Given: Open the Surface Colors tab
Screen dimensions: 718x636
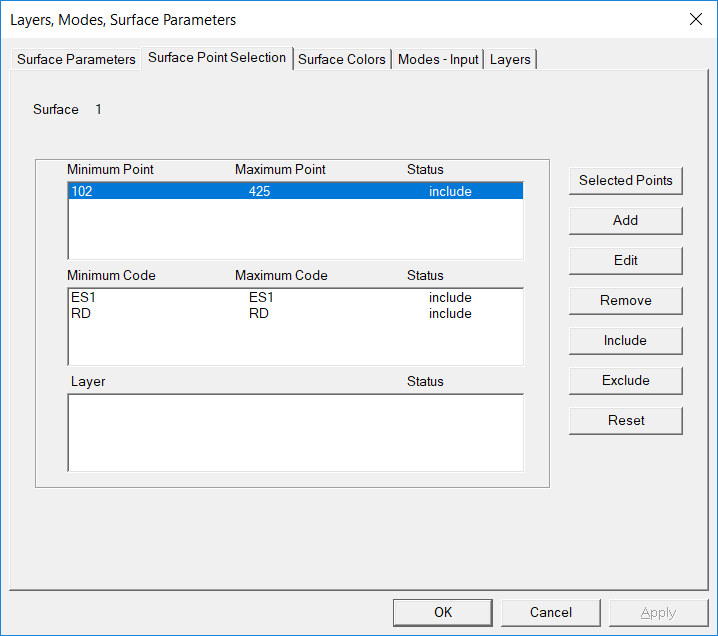Looking at the screenshot, I should [341, 59].
